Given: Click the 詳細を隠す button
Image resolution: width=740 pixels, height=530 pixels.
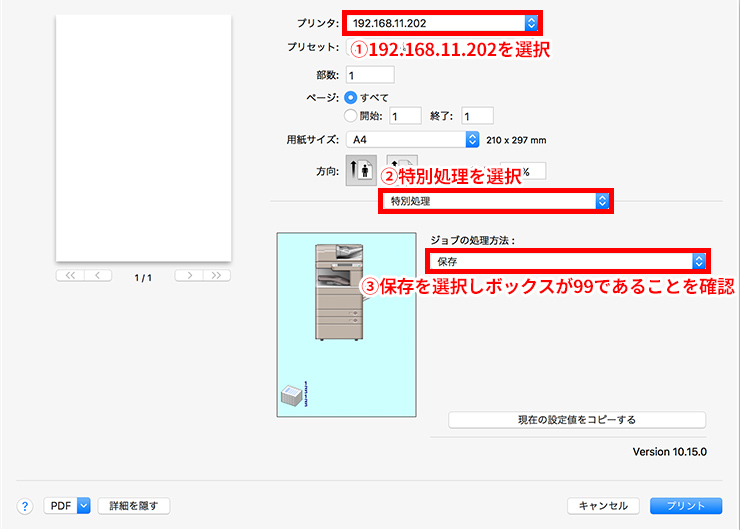Looking at the screenshot, I should tap(134, 506).
